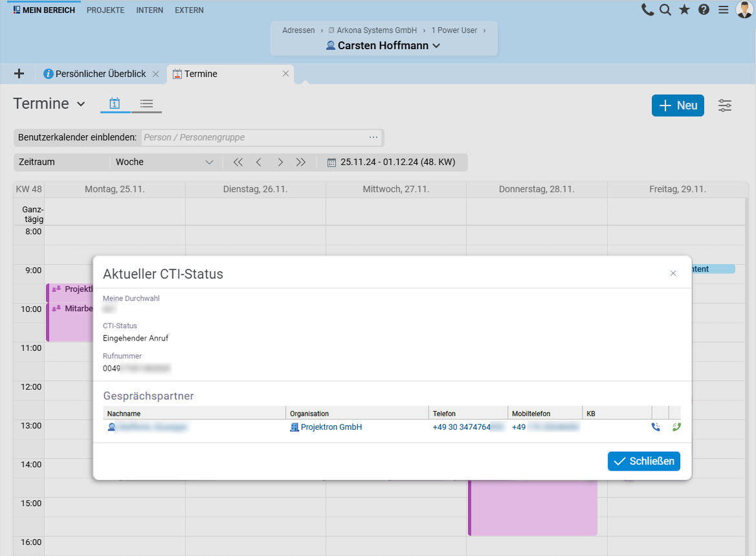
Task: Go to next week arrow
Action: pos(280,162)
